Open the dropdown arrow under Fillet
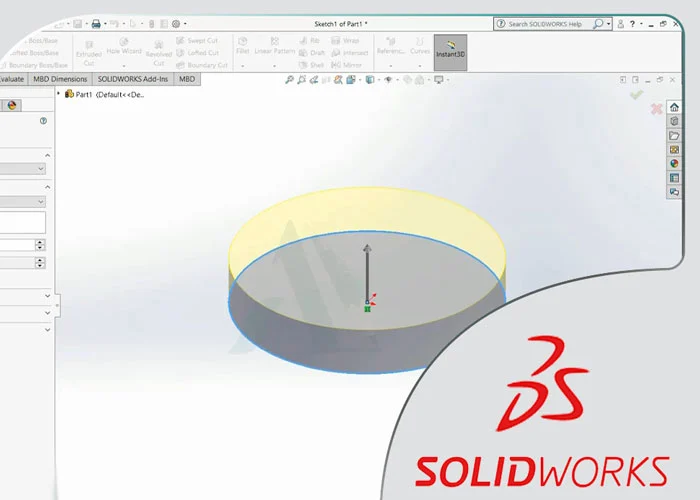700x500 pixels. pos(242,66)
